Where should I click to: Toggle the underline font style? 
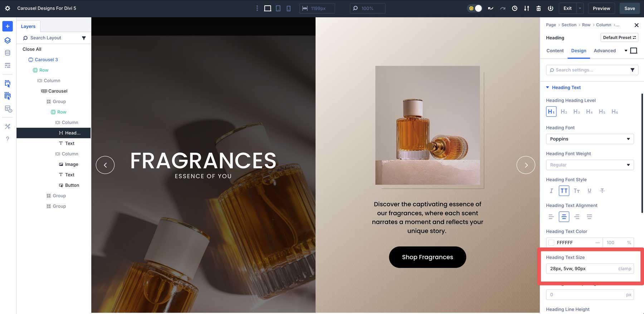tap(589, 191)
